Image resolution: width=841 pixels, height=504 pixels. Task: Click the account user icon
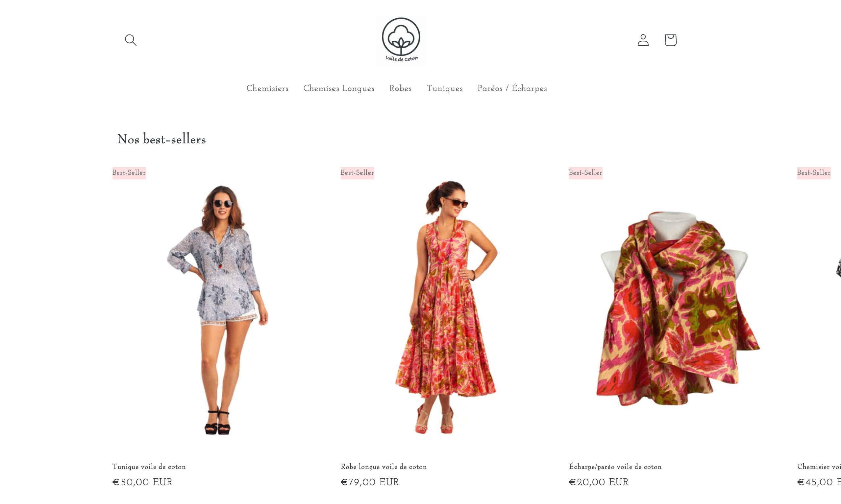643,40
